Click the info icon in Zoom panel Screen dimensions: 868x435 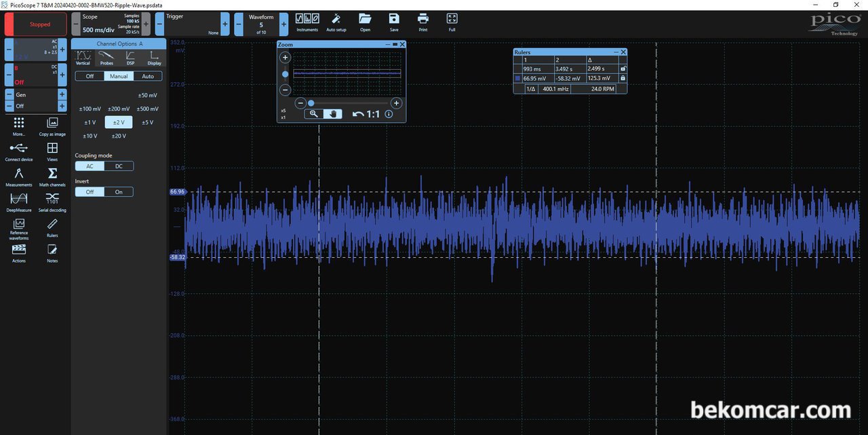(x=389, y=114)
